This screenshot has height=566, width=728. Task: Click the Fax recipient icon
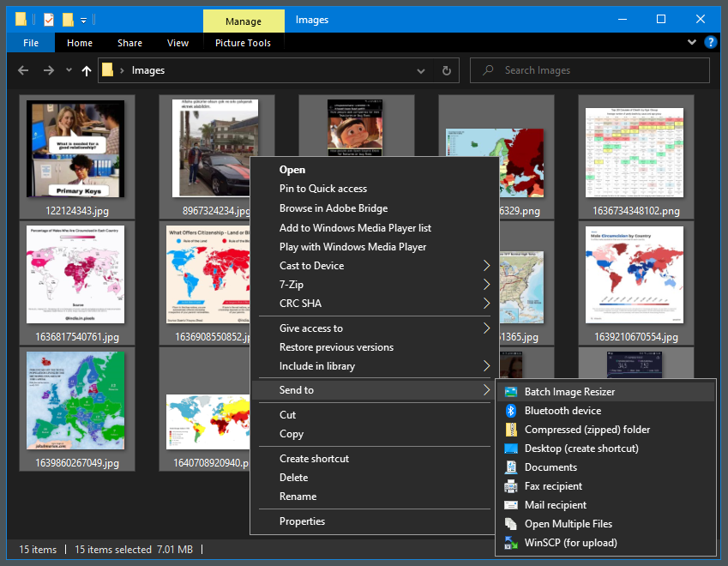pyautogui.click(x=511, y=486)
